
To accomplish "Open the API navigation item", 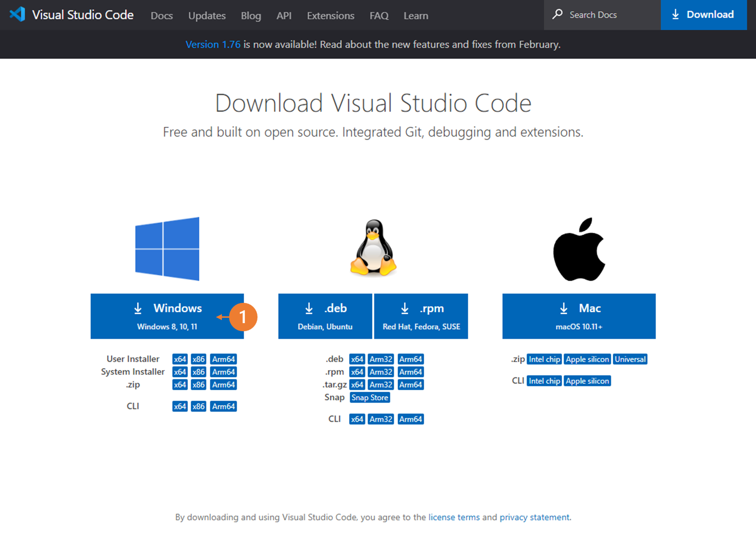I will point(284,15).
